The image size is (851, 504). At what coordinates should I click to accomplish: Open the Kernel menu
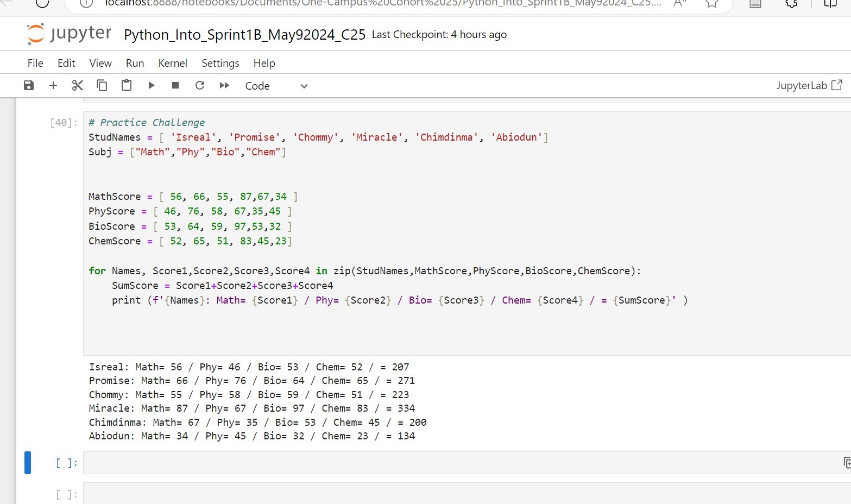click(173, 63)
